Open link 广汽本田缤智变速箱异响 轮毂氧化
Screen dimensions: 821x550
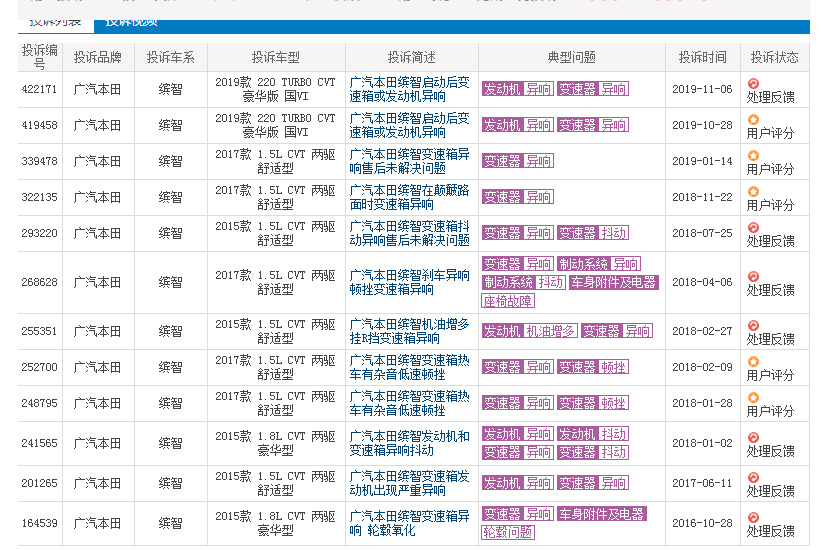point(409,523)
